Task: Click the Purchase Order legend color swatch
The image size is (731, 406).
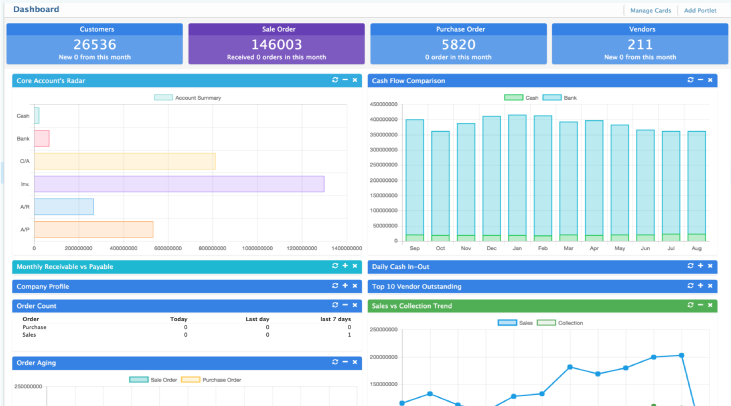Action: (x=190, y=380)
